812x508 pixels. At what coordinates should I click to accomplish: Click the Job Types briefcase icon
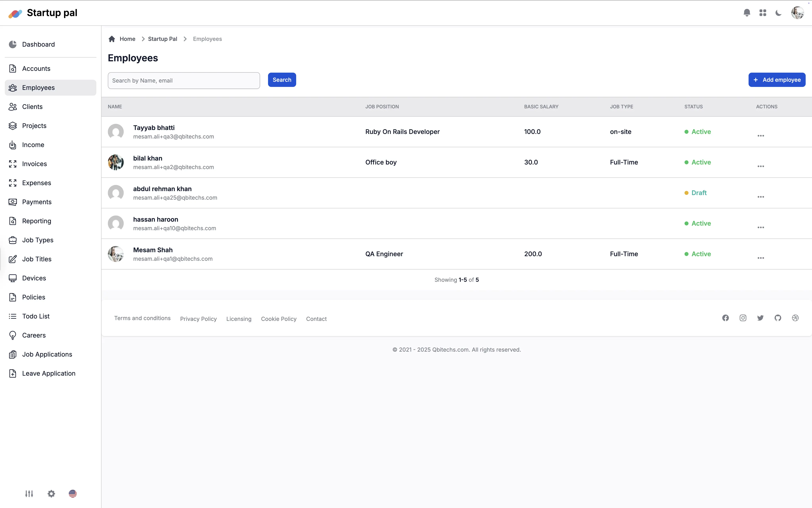click(x=13, y=240)
